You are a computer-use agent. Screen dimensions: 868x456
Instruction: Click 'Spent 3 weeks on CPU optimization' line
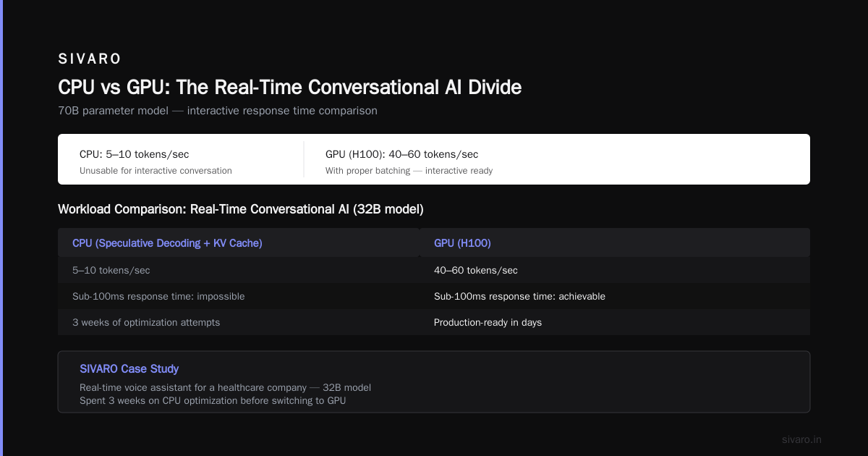point(213,400)
